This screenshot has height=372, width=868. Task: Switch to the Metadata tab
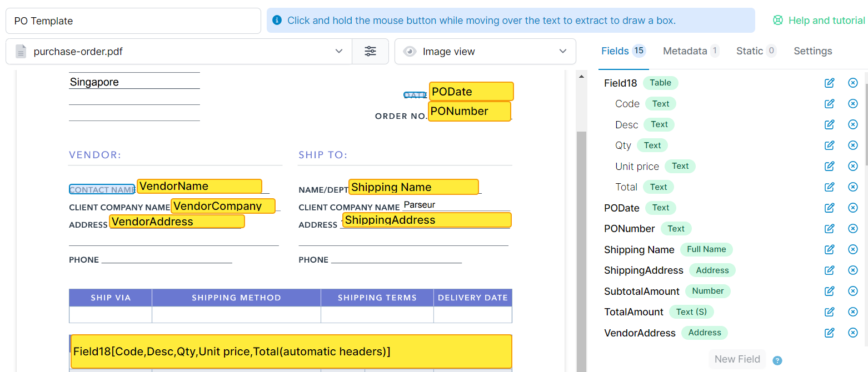coord(690,51)
